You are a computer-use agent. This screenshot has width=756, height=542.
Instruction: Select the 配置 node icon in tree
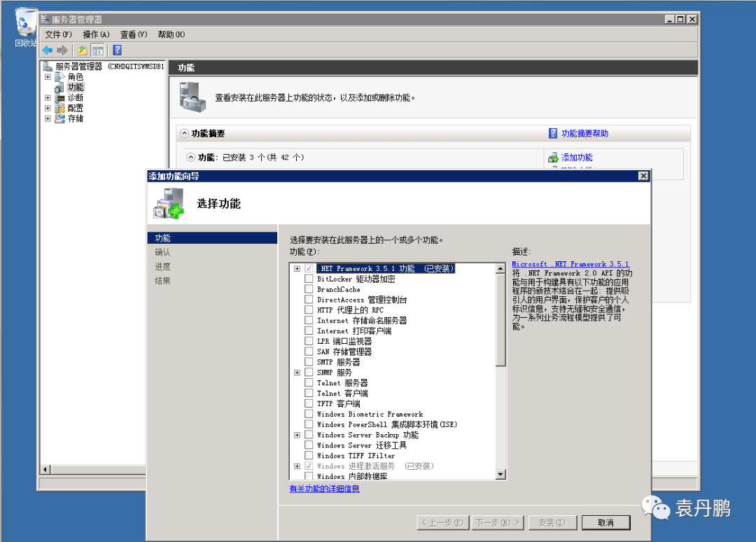tap(59, 108)
